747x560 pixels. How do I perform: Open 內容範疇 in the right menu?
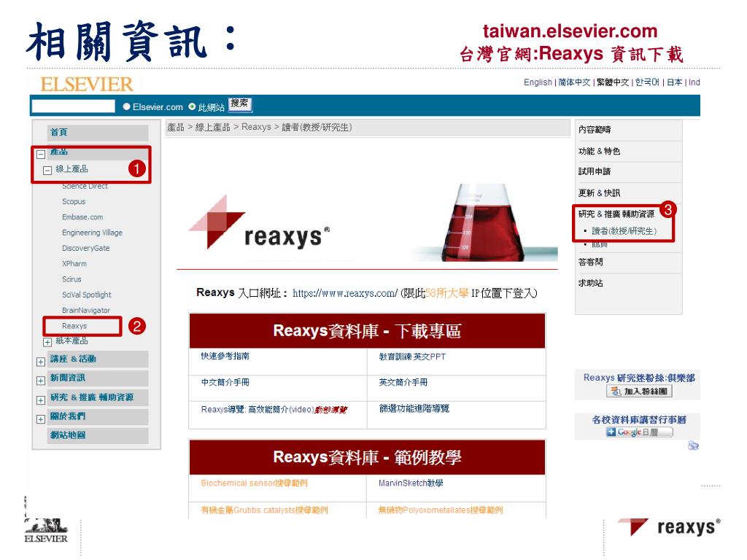(595, 130)
